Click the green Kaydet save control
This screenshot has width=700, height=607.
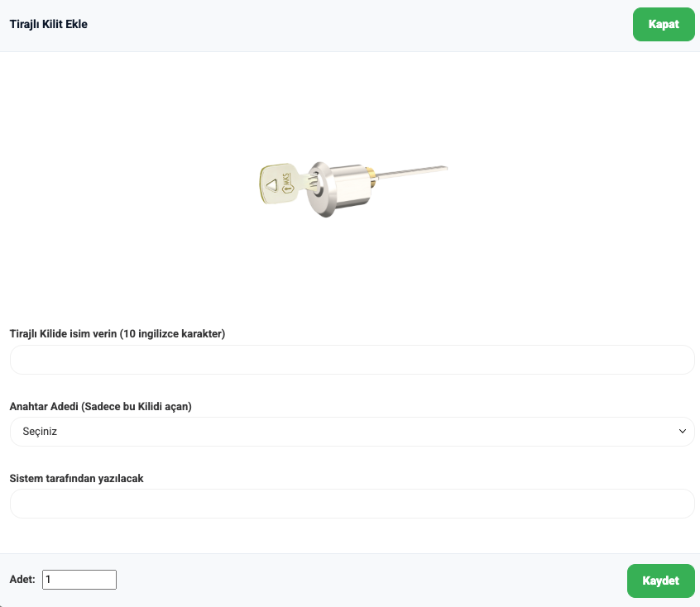pyautogui.click(x=660, y=581)
